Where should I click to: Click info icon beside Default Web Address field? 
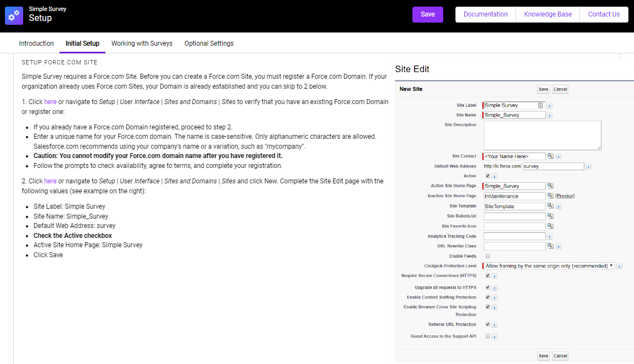coord(588,166)
